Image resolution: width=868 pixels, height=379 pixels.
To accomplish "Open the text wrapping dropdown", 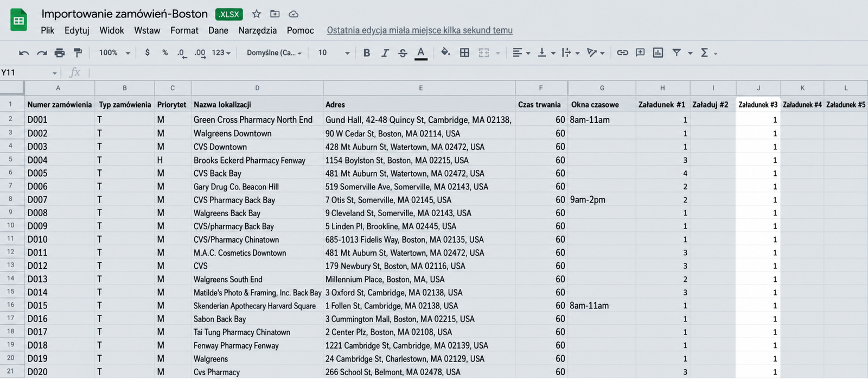I will (571, 53).
